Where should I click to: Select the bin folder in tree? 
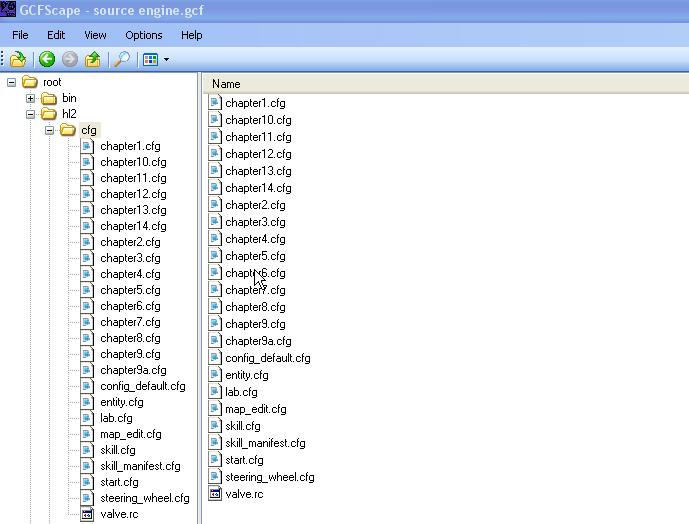[69, 98]
